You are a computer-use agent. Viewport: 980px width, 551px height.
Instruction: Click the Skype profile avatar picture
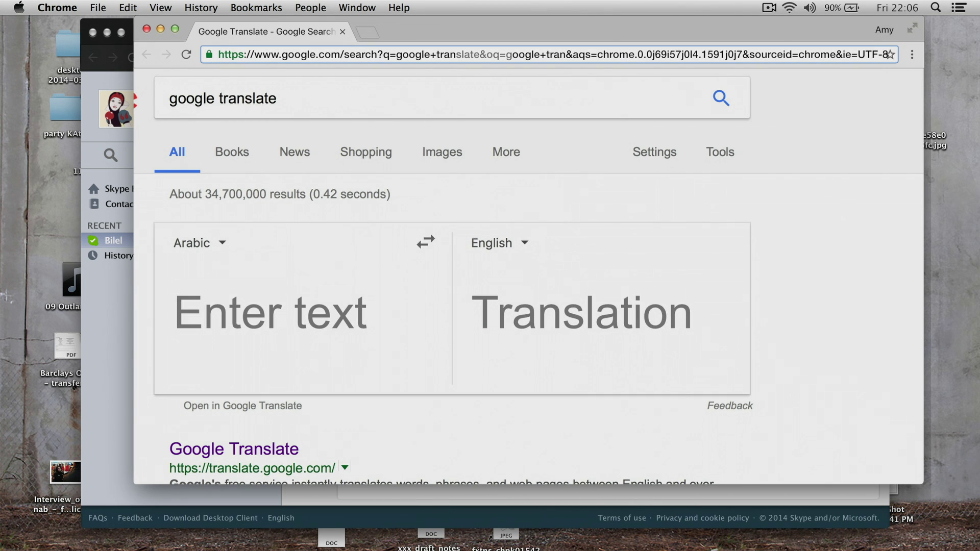pyautogui.click(x=116, y=109)
